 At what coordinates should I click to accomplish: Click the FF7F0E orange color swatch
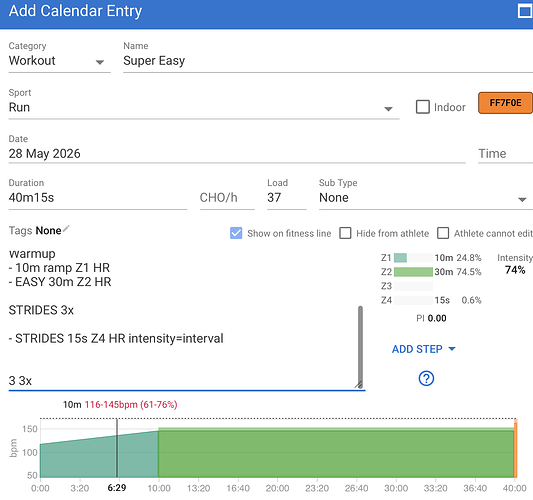tap(505, 103)
